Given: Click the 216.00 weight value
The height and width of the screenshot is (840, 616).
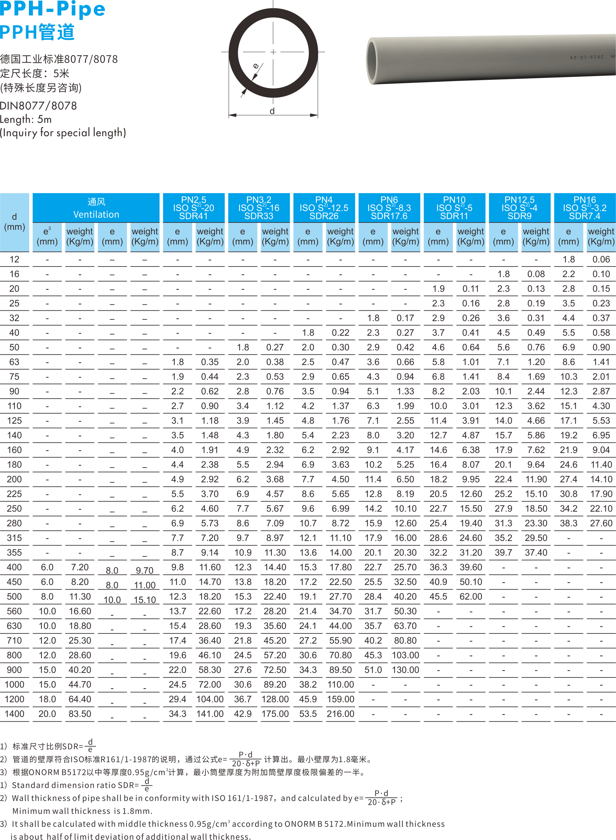Looking at the screenshot, I should (x=340, y=714).
